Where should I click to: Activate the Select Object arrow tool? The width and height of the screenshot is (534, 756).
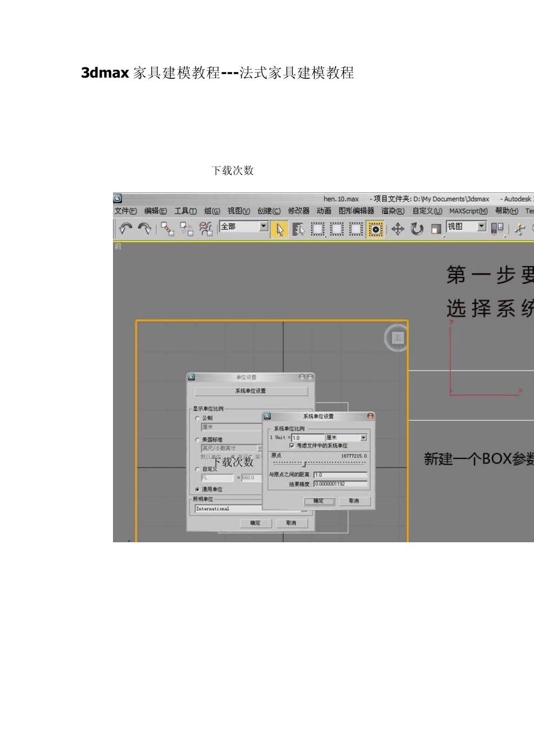pyautogui.click(x=279, y=229)
